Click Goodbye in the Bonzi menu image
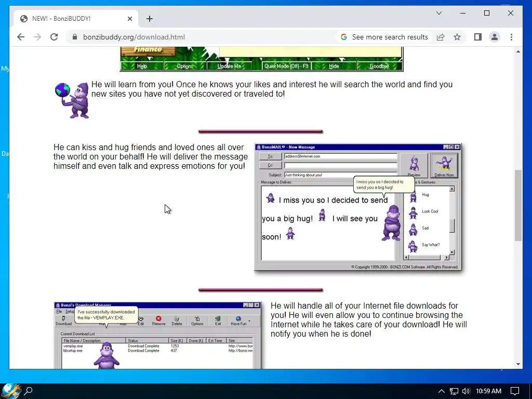Image resolution: width=532 pixels, height=399 pixels. pyautogui.click(x=379, y=66)
